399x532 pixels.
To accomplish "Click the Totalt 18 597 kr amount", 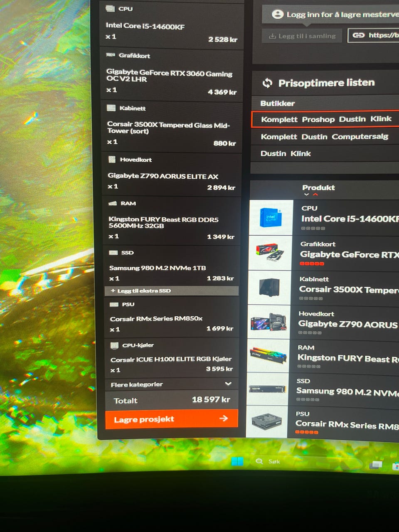I will (x=211, y=399).
